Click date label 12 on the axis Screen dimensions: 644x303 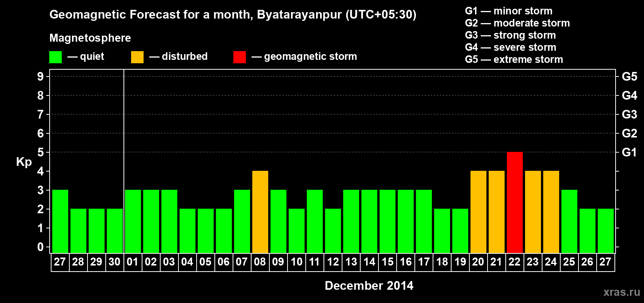[333, 262]
